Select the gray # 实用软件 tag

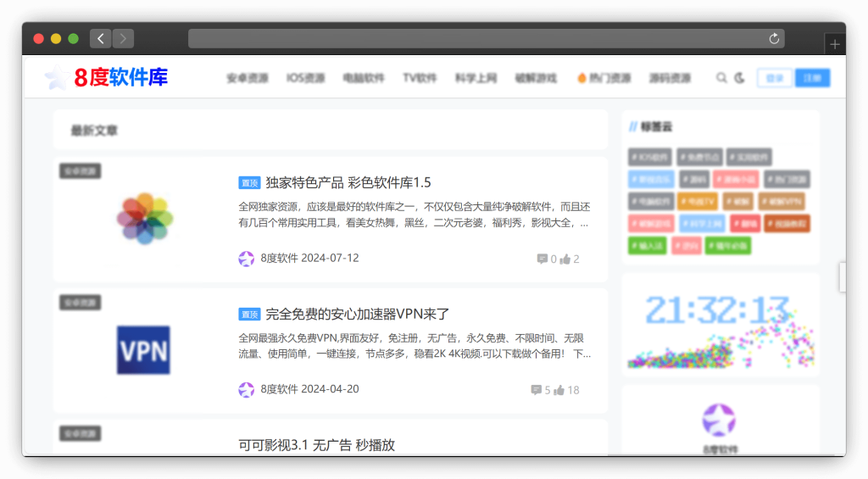[x=749, y=158]
